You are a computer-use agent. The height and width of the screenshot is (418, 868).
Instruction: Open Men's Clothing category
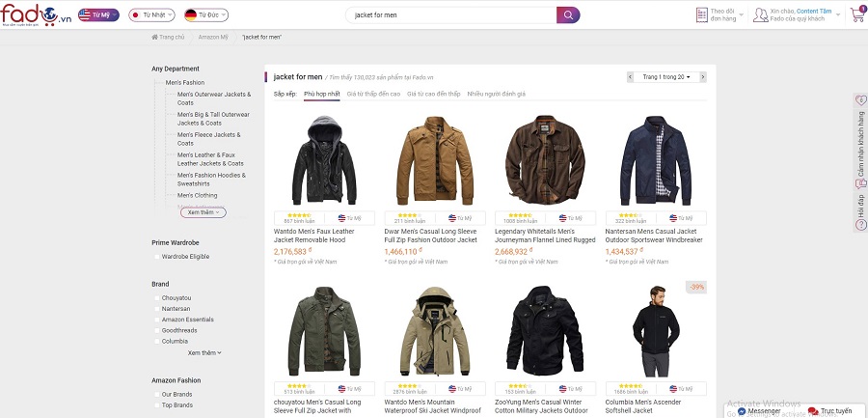[x=197, y=196]
